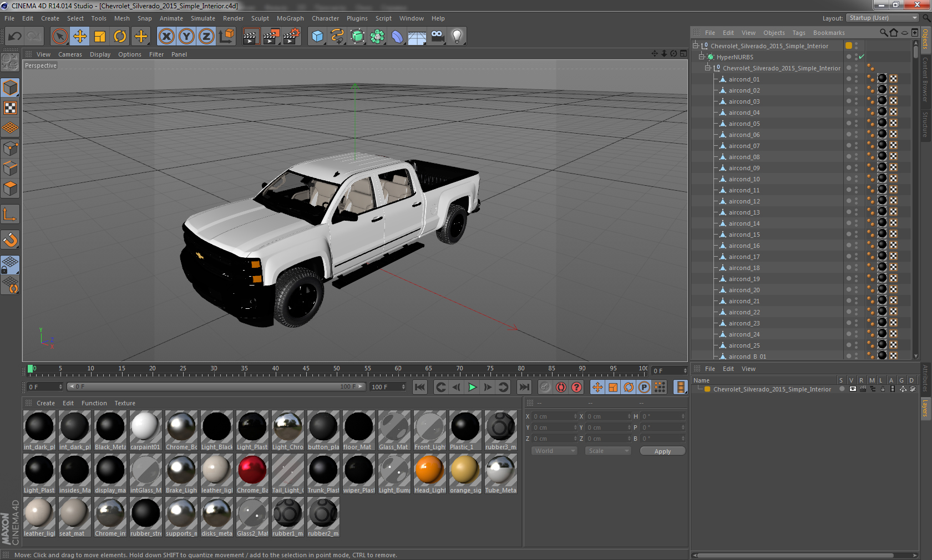Open Edit Render Settings icon
Screen dimensions: 932x560
point(292,37)
